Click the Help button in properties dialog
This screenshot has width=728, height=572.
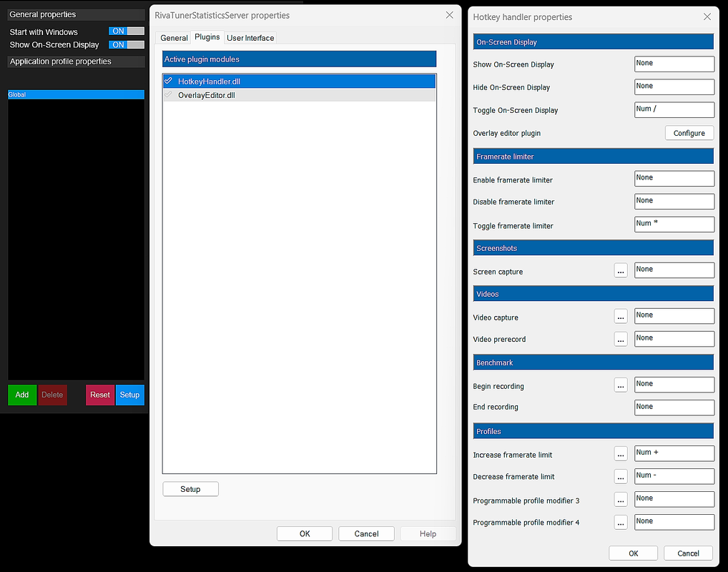click(x=428, y=533)
